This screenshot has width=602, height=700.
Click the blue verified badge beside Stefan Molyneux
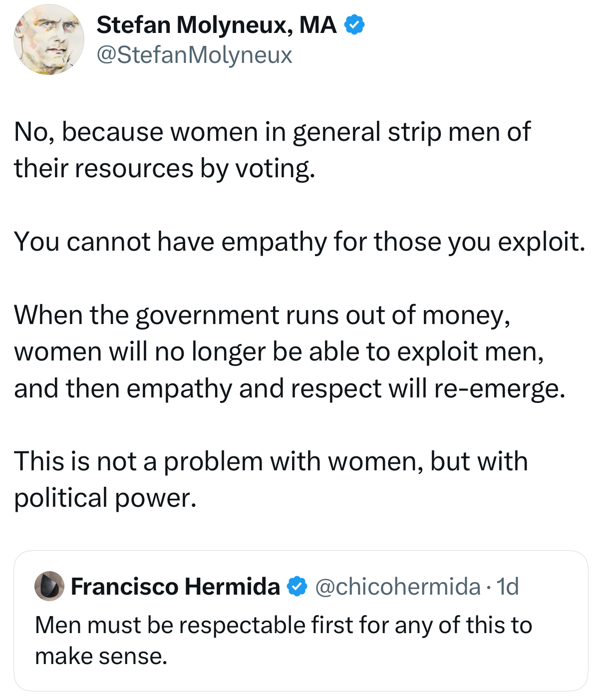tap(354, 25)
